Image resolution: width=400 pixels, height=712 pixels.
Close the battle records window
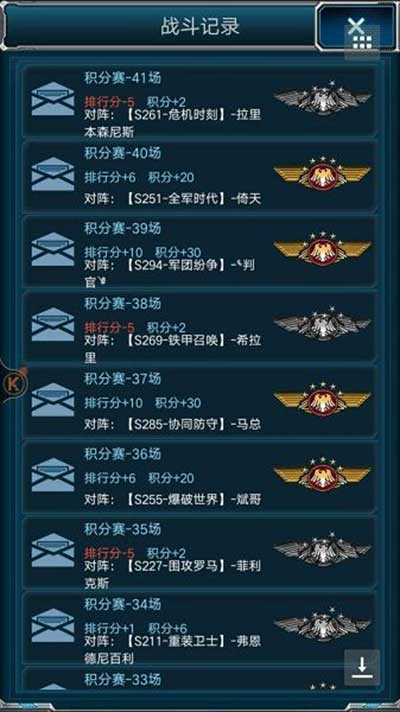coord(356,26)
